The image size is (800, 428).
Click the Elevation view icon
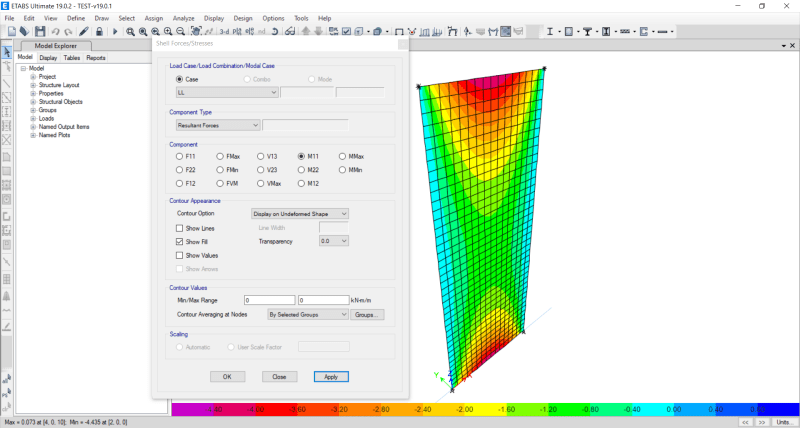pos(249,32)
